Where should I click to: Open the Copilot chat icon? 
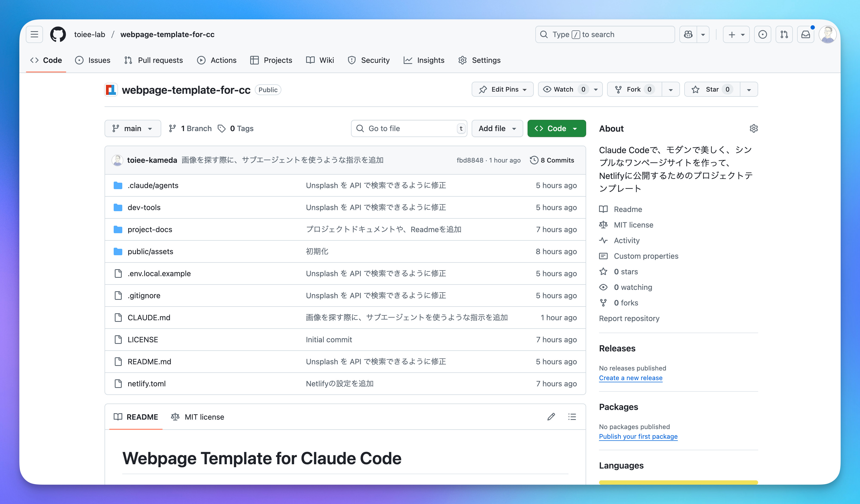(x=688, y=34)
